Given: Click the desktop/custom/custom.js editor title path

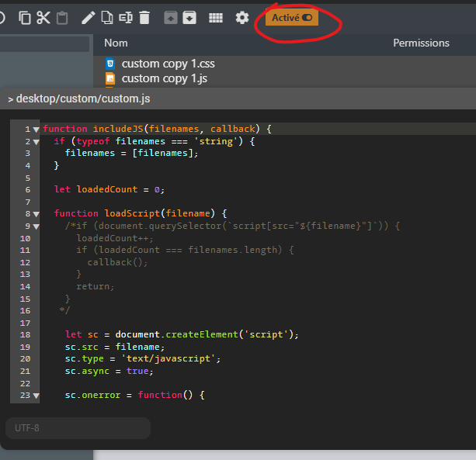Looking at the screenshot, I should click(83, 99).
